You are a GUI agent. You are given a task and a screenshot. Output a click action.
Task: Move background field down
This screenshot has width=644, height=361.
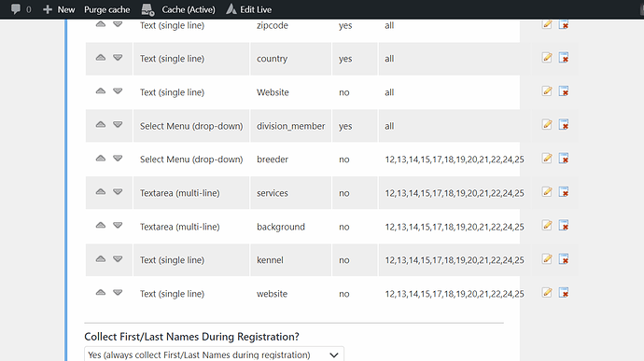point(118,225)
